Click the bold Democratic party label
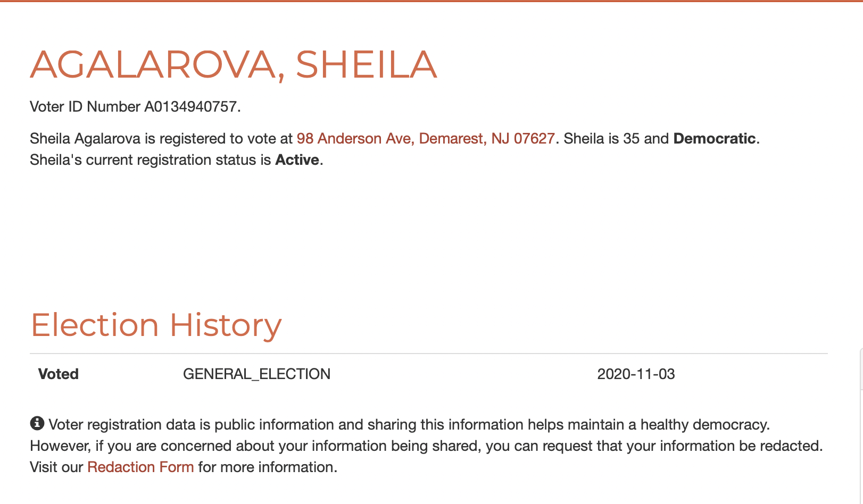This screenshot has height=504, width=863. 714,139
